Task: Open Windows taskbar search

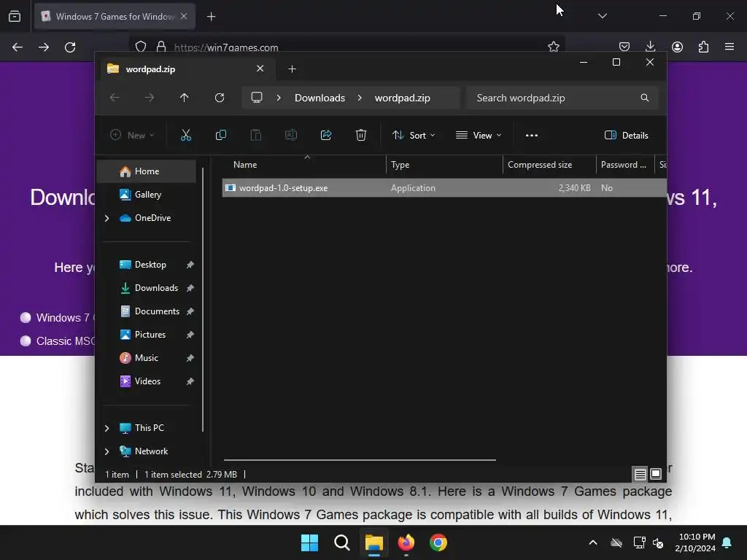Action: [342, 542]
